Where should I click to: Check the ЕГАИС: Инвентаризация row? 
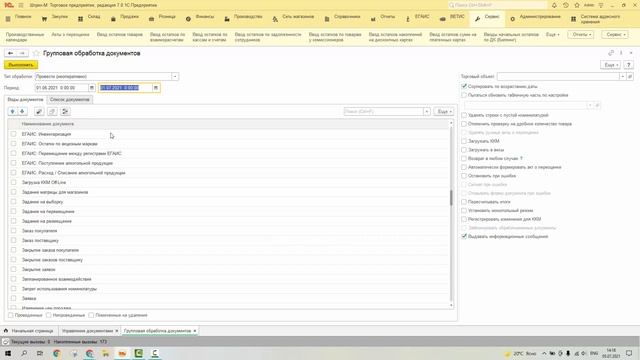coord(13,134)
